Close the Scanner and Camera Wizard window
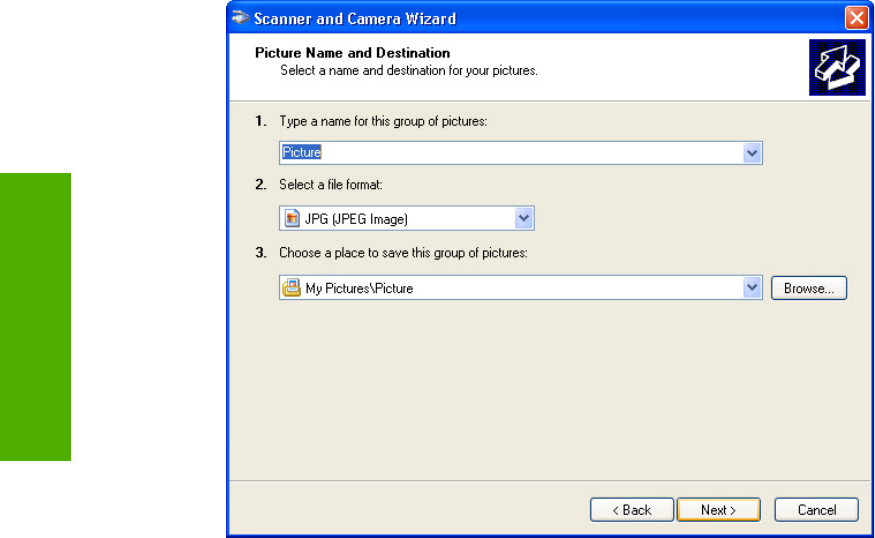The image size is (875, 538). coord(855,18)
